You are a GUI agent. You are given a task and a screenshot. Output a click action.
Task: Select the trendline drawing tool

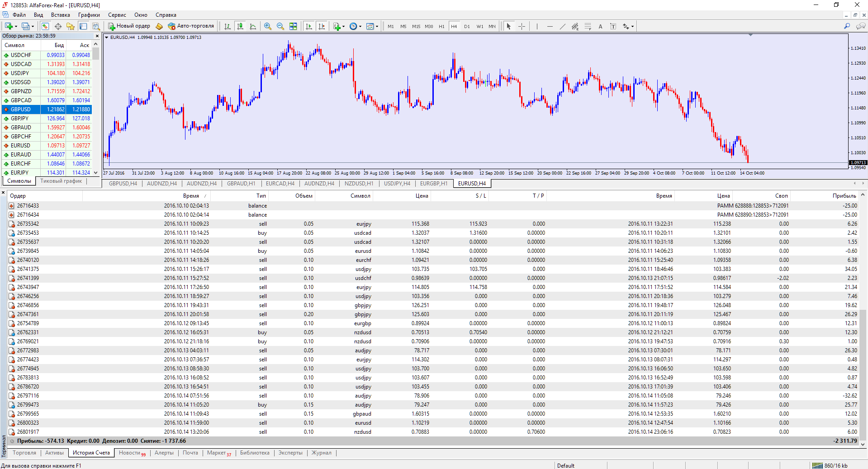[x=562, y=26]
